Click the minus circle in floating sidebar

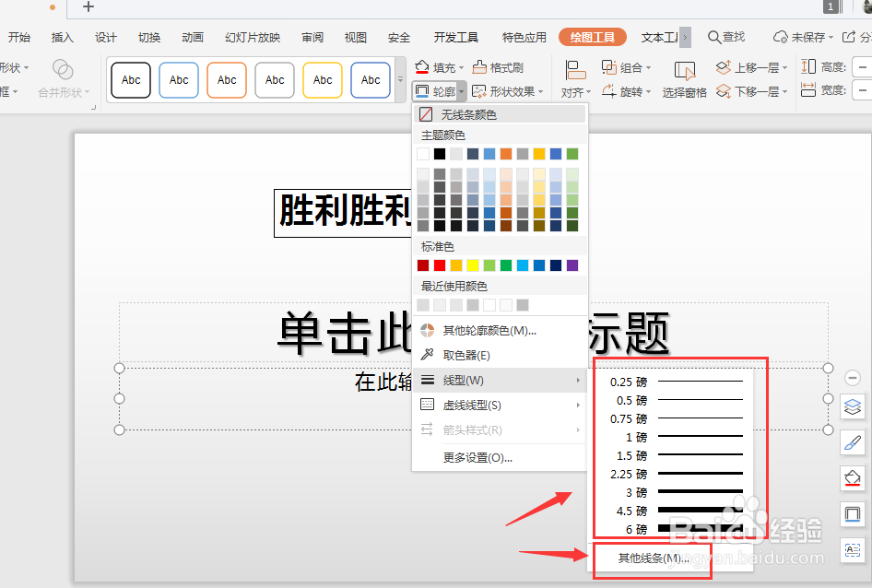853,378
